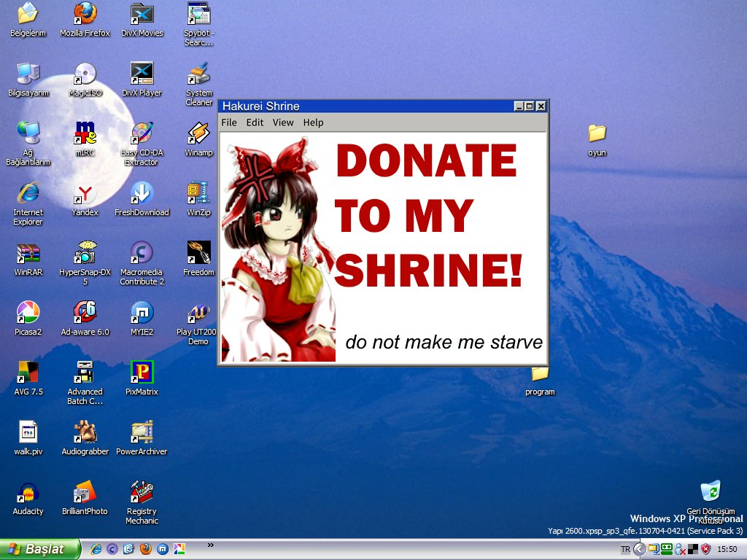The height and width of the screenshot is (560, 747).
Task: Open File menu in Hakurei Shrine window
Action: [x=229, y=122]
